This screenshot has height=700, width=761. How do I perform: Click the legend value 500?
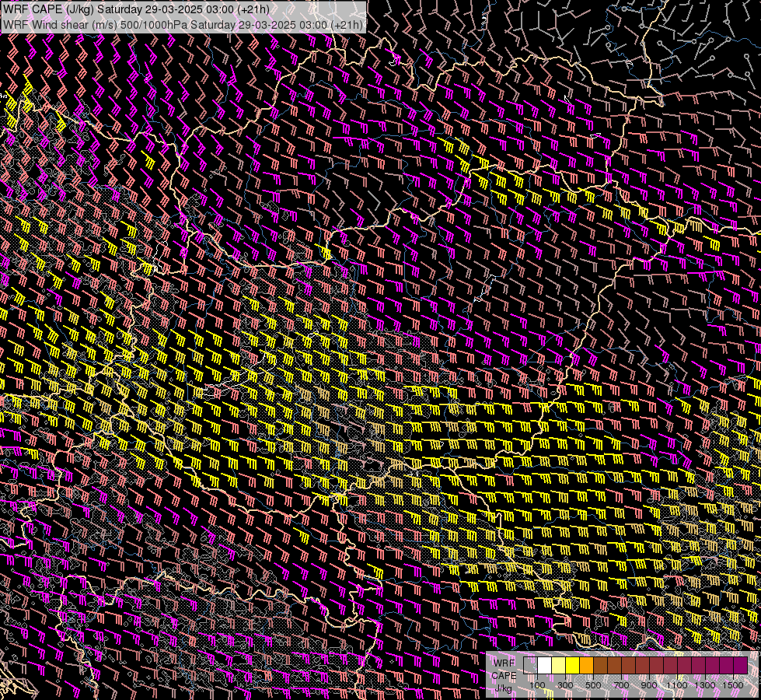593,685
